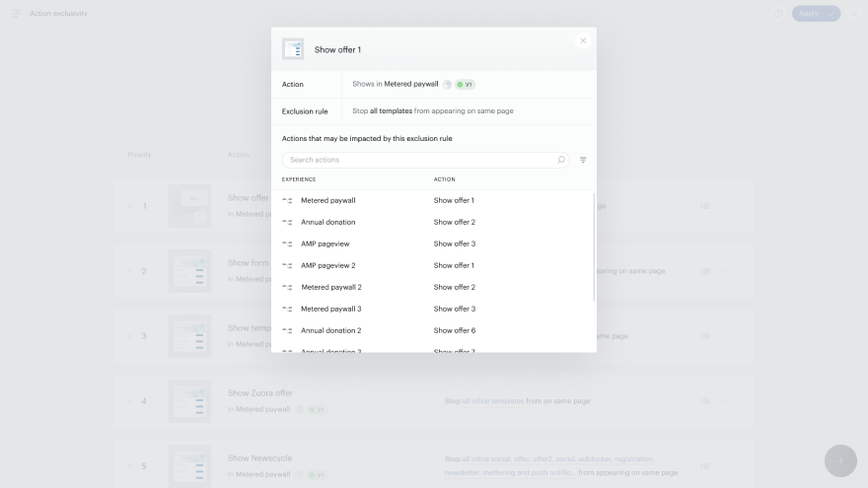Click the priority 1 row template thumbnail
Screen dimensions: 868x488
click(189, 206)
